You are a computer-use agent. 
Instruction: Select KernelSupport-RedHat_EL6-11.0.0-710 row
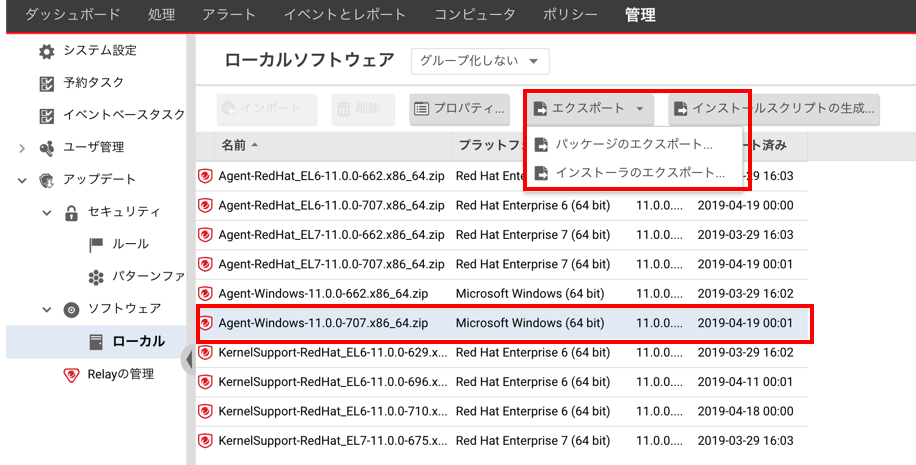point(502,411)
